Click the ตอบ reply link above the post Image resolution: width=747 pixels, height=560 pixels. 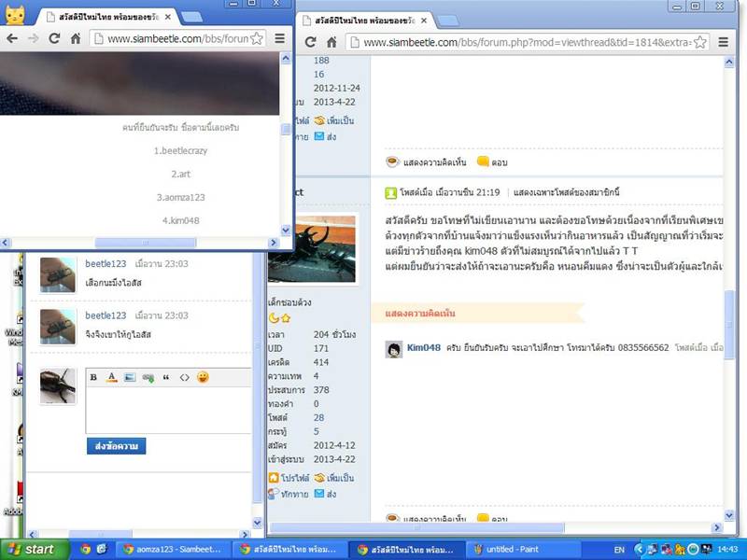[493, 161]
